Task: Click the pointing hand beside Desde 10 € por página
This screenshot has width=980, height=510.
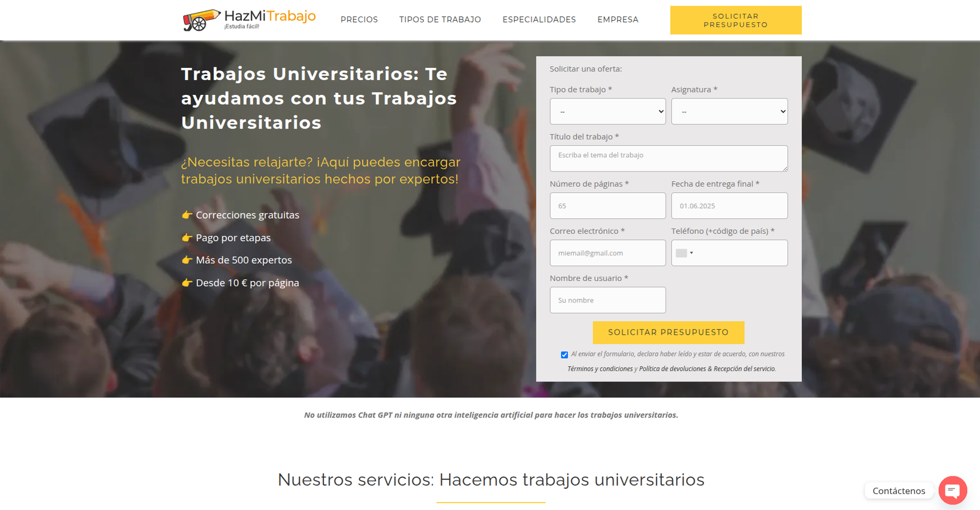Action: [187, 283]
